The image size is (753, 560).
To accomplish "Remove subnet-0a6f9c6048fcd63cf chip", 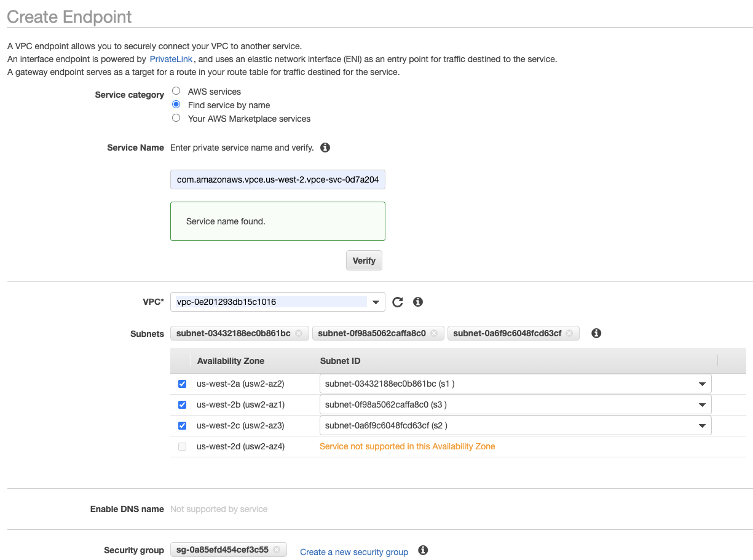I will 569,333.
